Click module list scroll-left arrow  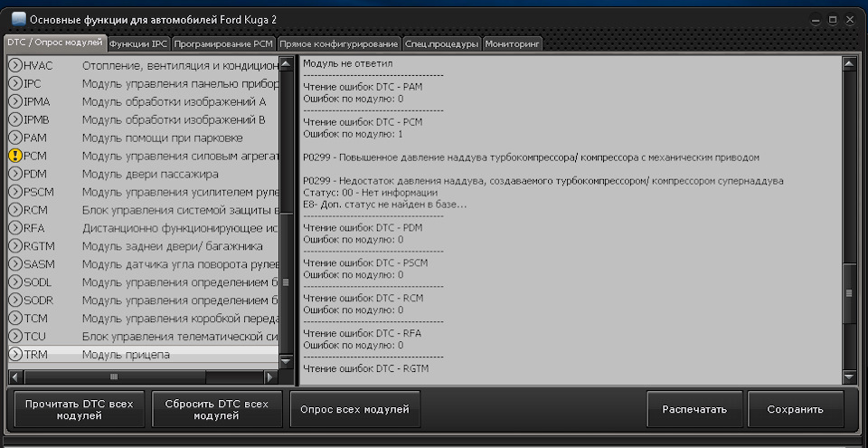(x=15, y=377)
